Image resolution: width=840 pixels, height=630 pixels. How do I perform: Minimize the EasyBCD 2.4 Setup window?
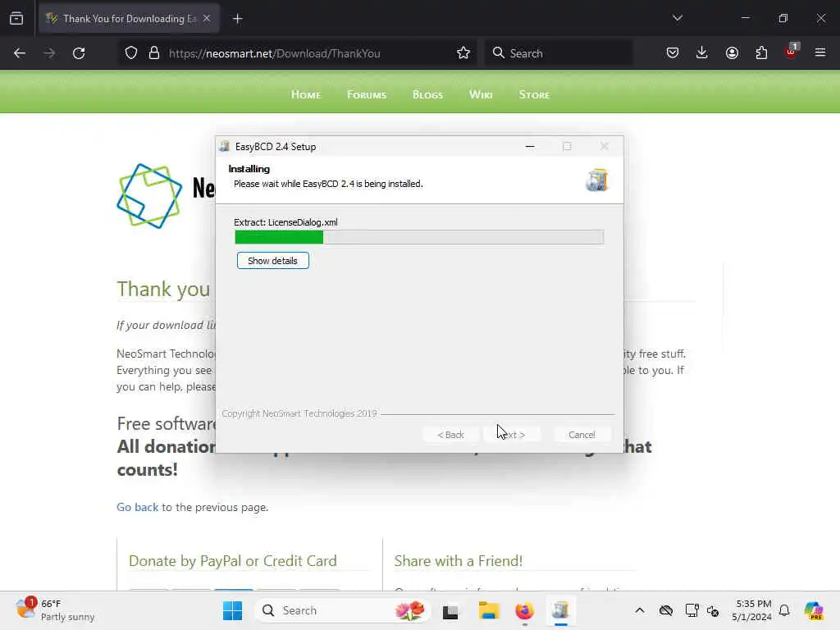[x=530, y=146]
